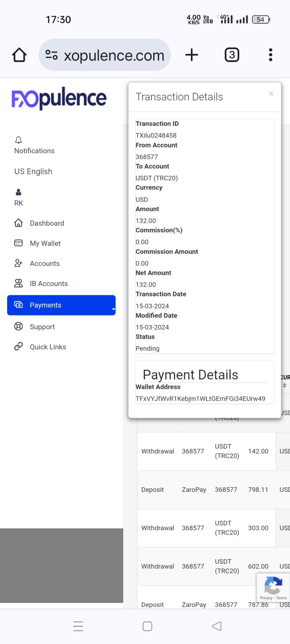This screenshot has width=290, height=644.
Task: Click the Deposit row with 798.11
Action: point(214,490)
